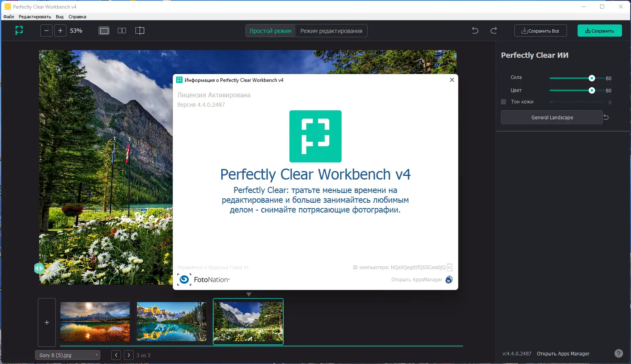The image size is (631, 364).
Task: Go to the next image arrow
Action: [128, 355]
